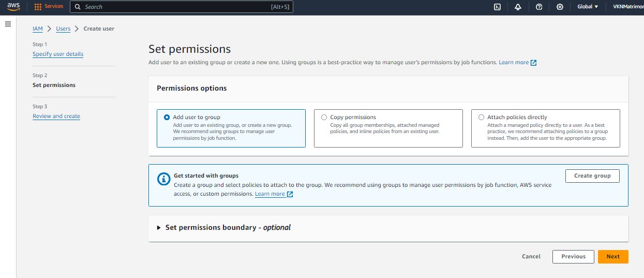Viewport: 644px width, 278px height.
Task: Click the Create group button
Action: [x=592, y=176]
